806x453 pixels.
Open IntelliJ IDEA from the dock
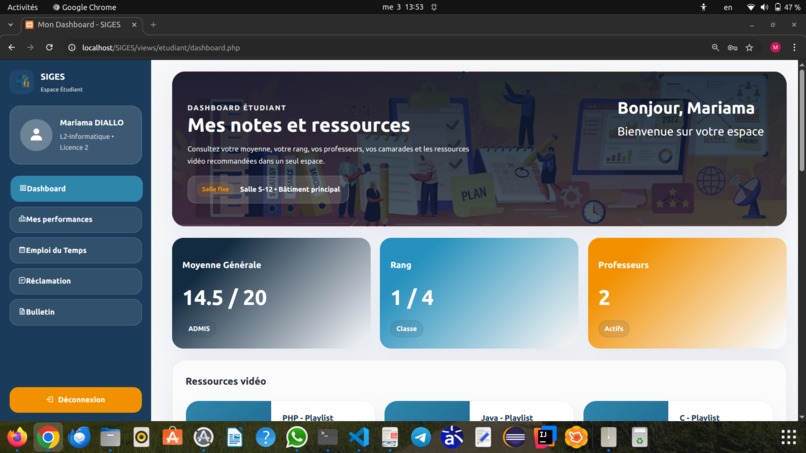pyautogui.click(x=545, y=438)
